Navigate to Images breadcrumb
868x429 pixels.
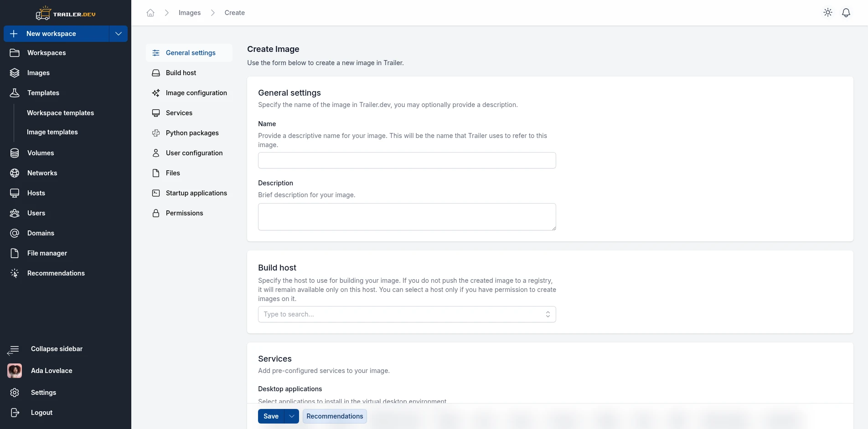click(190, 13)
